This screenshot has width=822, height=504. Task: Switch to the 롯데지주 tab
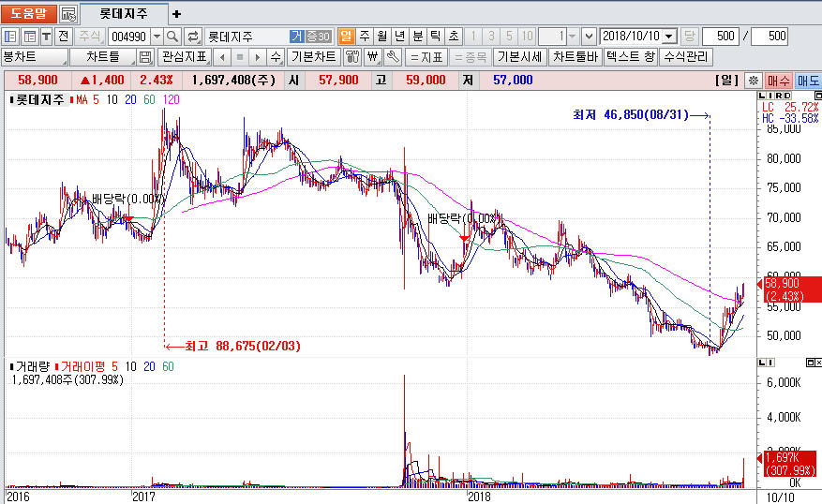tap(123, 14)
